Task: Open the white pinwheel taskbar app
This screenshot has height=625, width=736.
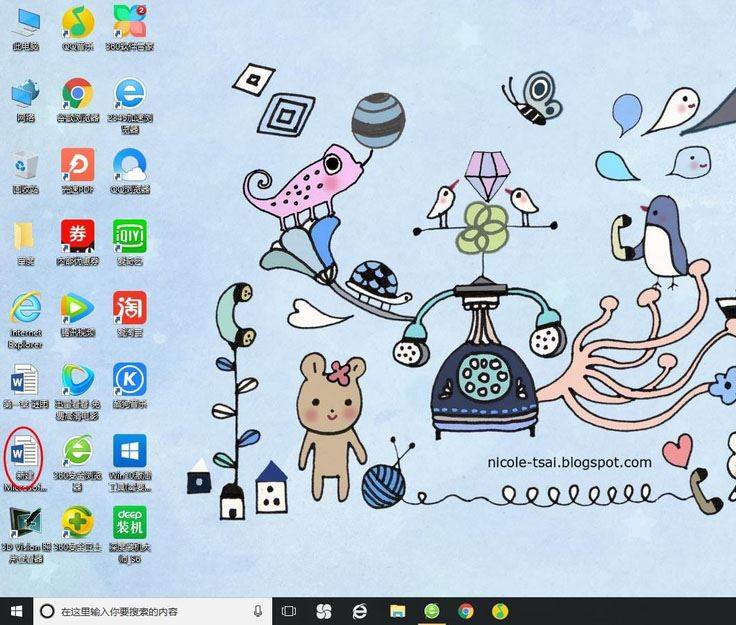Action: (324, 611)
